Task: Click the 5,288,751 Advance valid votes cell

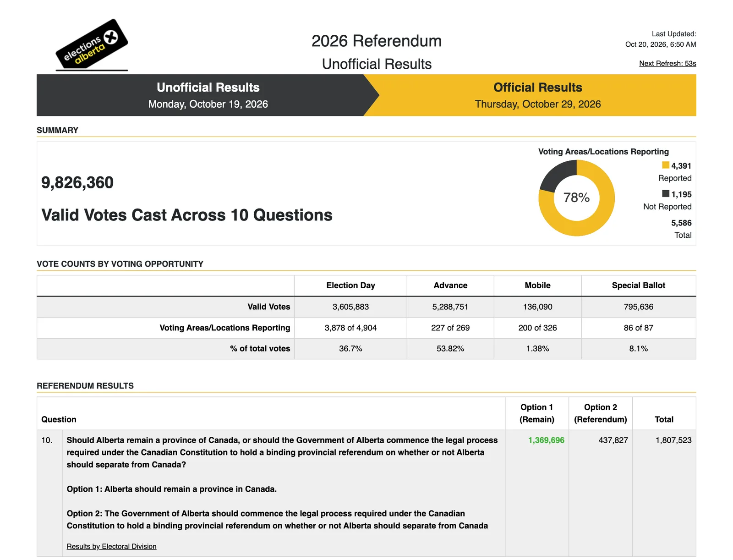Action: point(450,307)
